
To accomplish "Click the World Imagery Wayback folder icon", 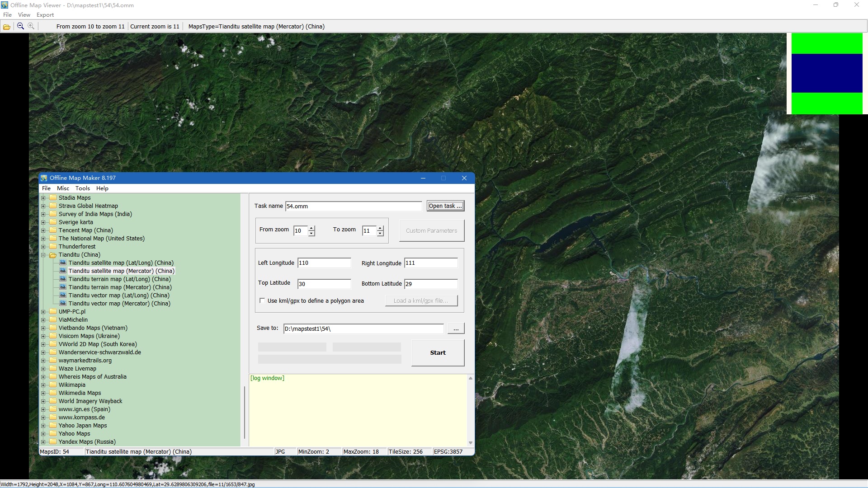I will pos(53,401).
